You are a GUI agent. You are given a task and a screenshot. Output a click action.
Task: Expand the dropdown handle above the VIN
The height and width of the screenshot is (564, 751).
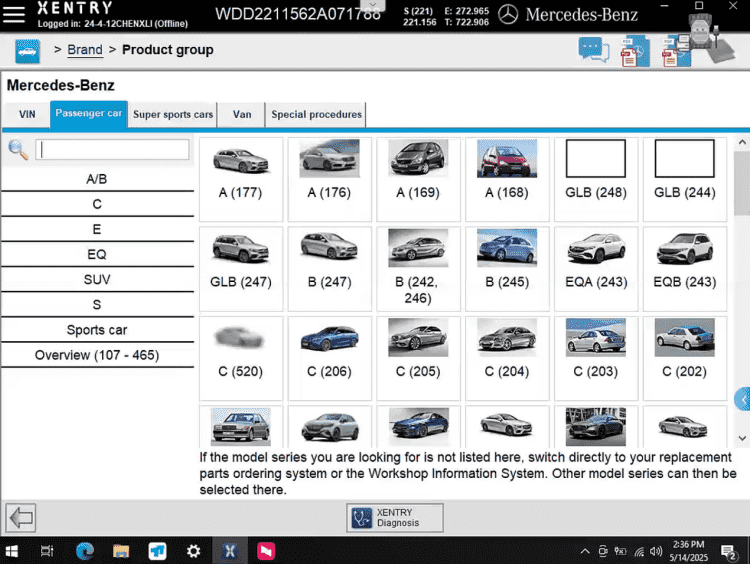(373, 5)
